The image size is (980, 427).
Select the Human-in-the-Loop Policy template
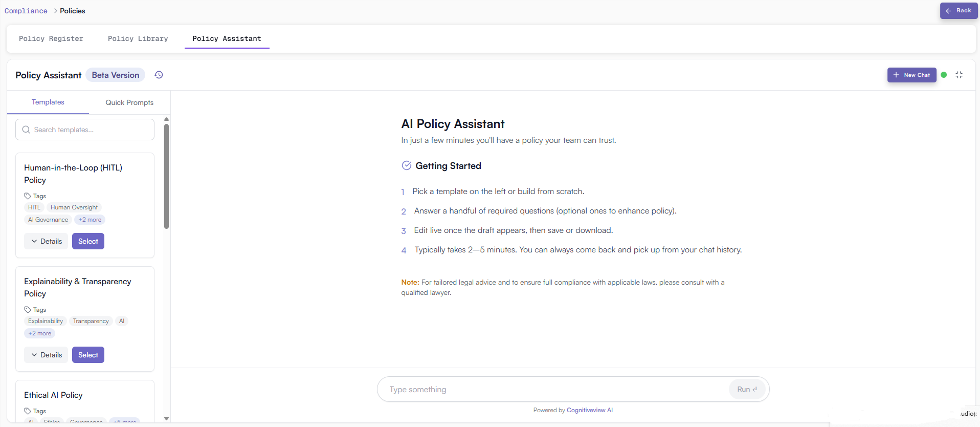(x=87, y=241)
